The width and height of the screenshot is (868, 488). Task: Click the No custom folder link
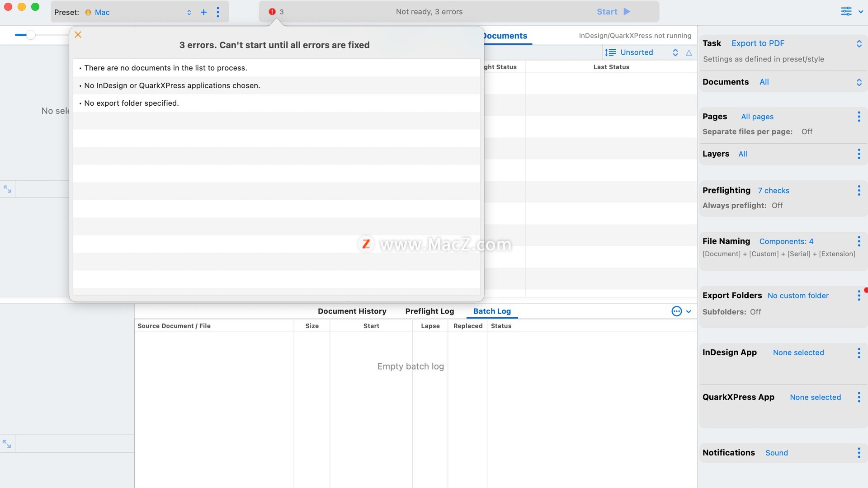(798, 296)
